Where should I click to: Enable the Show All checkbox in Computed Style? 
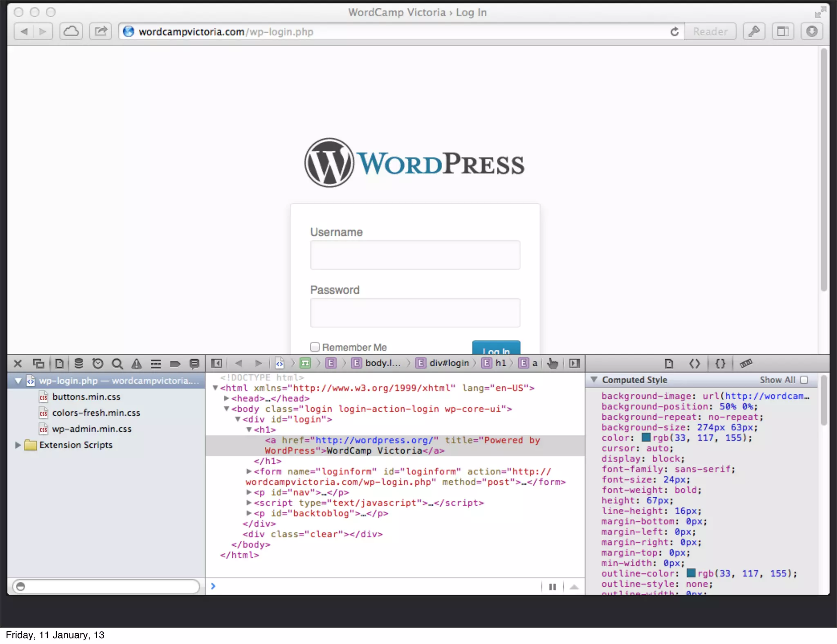804,380
